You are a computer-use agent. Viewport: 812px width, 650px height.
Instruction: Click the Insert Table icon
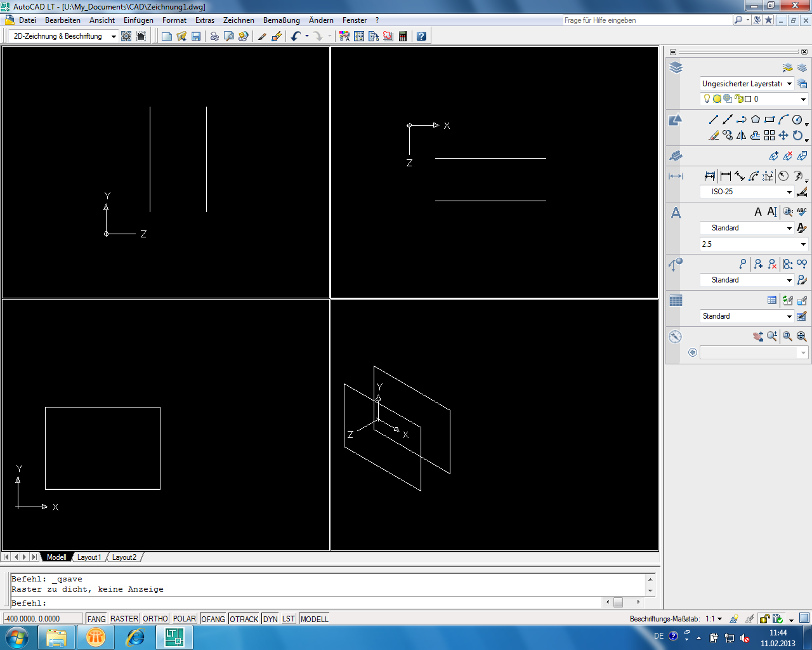(x=772, y=300)
